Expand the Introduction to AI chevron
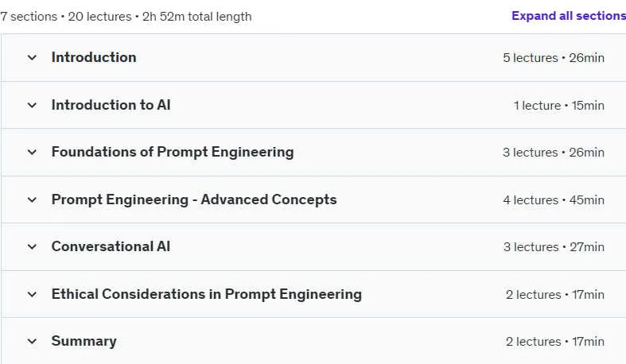 coord(32,105)
